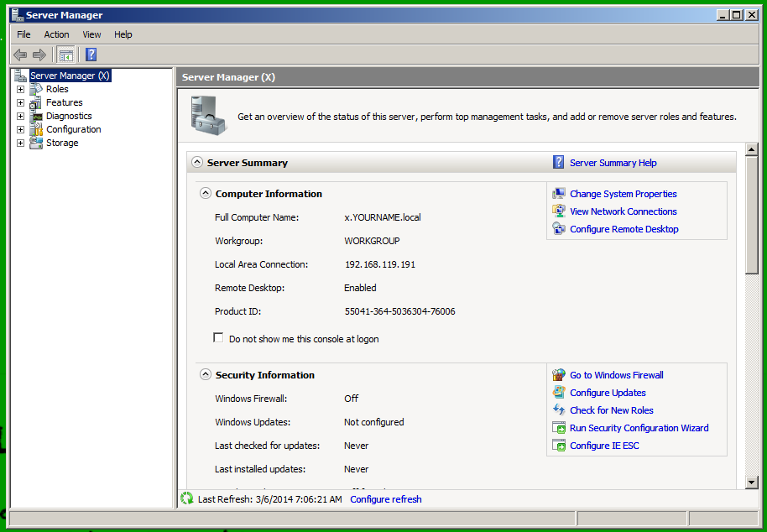
Task: Expand the Roles tree node
Action: coord(20,89)
